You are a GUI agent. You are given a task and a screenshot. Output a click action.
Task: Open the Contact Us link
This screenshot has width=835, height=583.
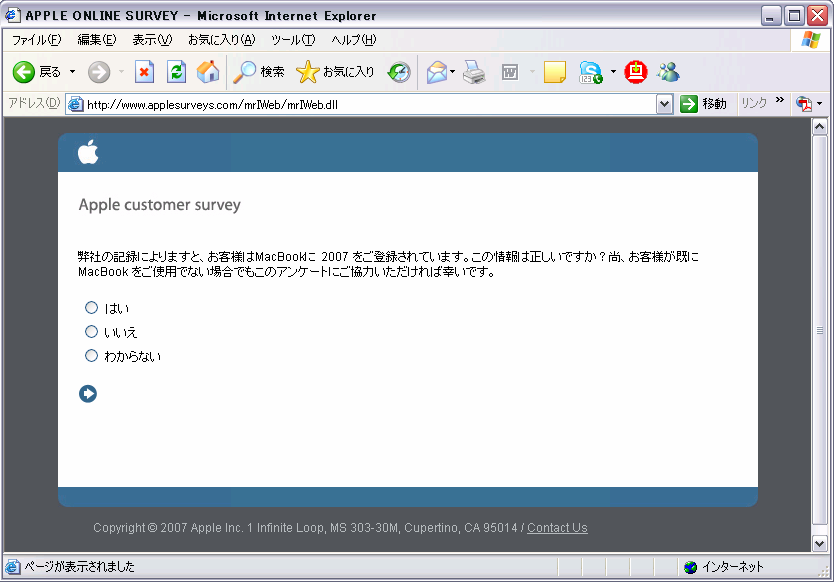(557, 528)
